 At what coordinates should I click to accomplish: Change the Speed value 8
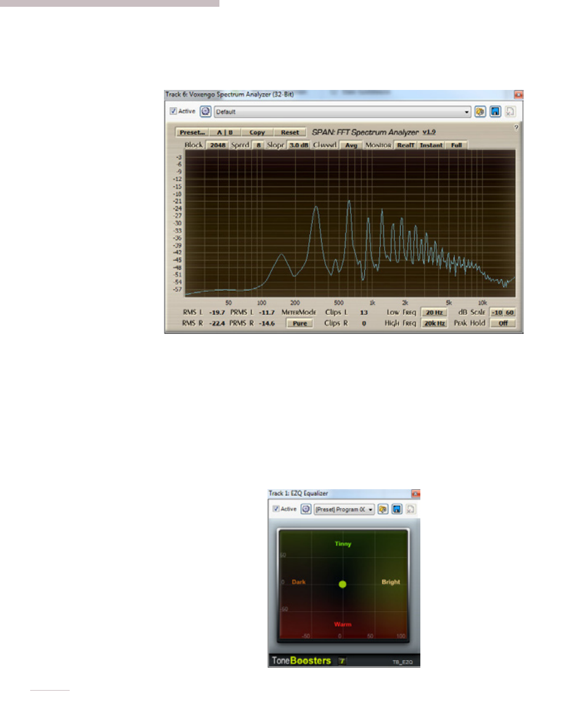[259, 145]
